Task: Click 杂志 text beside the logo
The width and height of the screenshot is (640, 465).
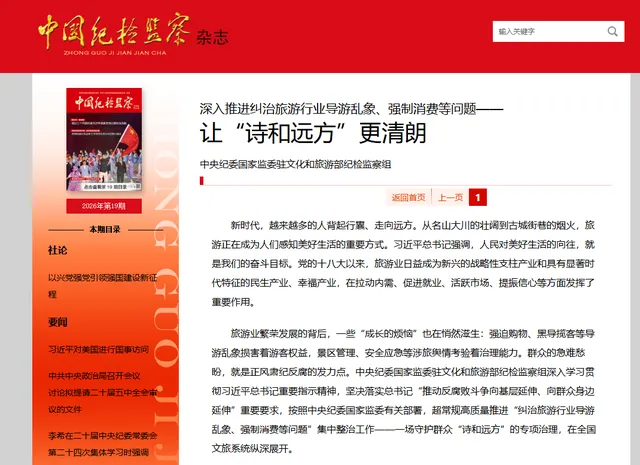Action: (x=212, y=37)
